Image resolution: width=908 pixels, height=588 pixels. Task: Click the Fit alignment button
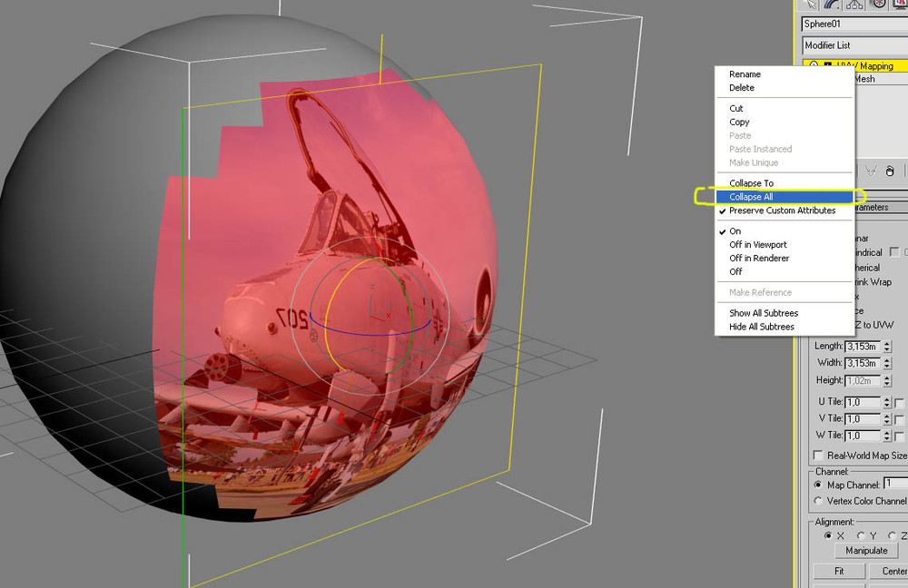(839, 572)
